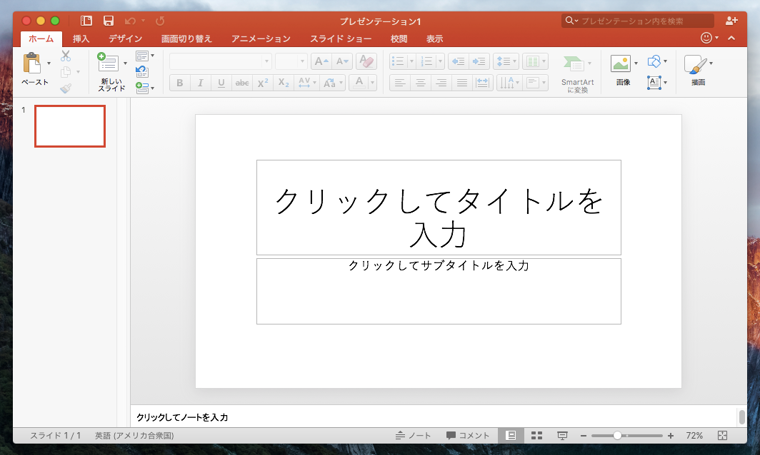
Task: Switch to the 画面切り替え tab
Action: pos(187,39)
